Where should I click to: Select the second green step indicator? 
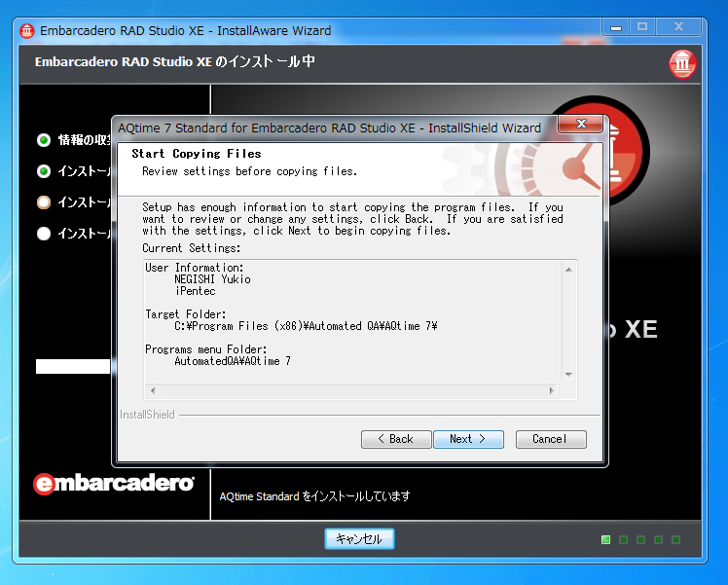click(44, 171)
